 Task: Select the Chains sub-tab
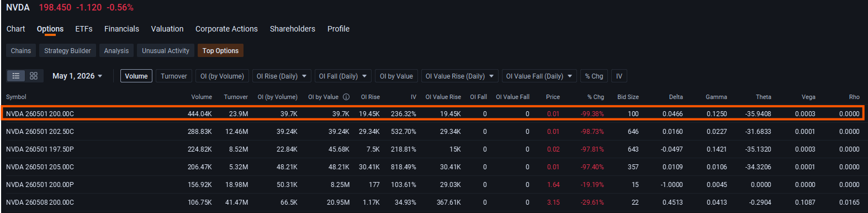click(21, 50)
